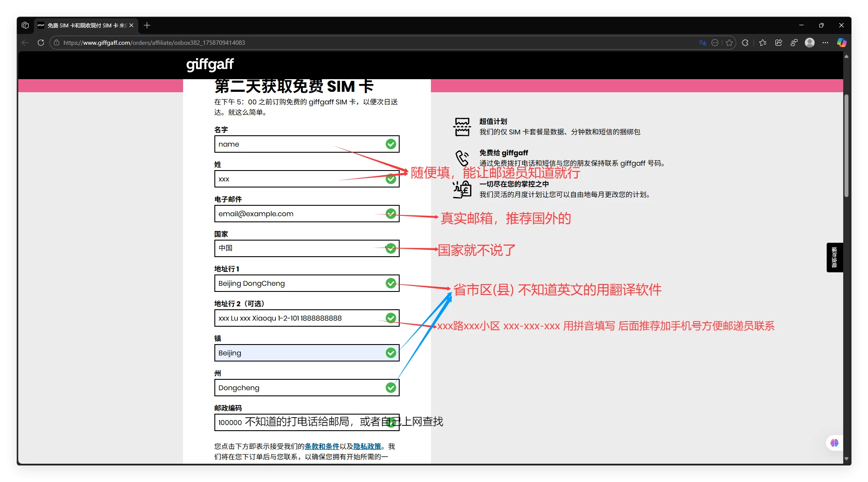
Task: View site information via the lock icon
Action: tap(57, 43)
